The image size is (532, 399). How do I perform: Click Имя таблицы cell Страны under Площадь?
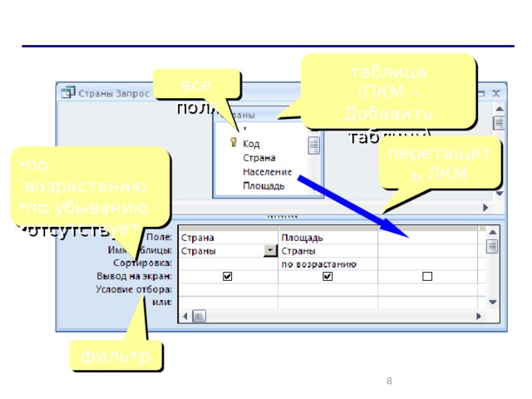point(328,251)
